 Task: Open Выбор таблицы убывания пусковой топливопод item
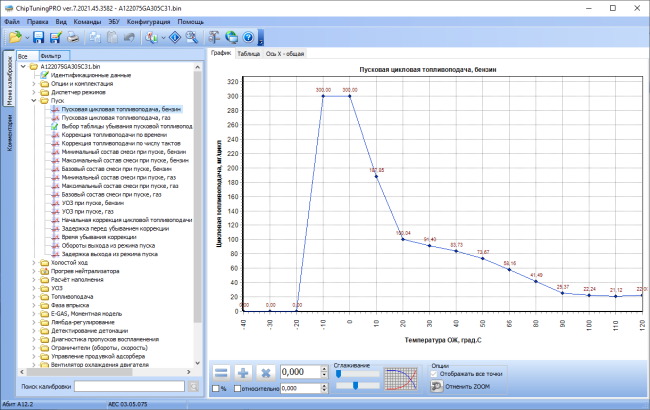(x=127, y=126)
